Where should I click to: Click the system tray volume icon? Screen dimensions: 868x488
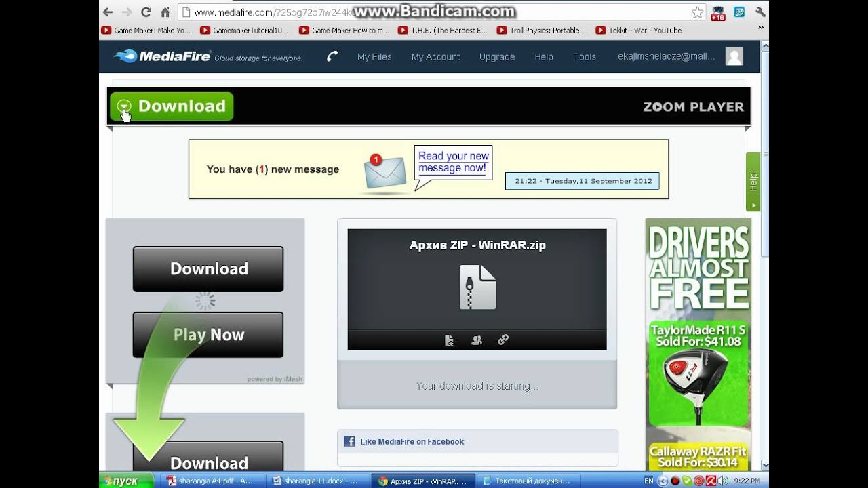tap(722, 481)
